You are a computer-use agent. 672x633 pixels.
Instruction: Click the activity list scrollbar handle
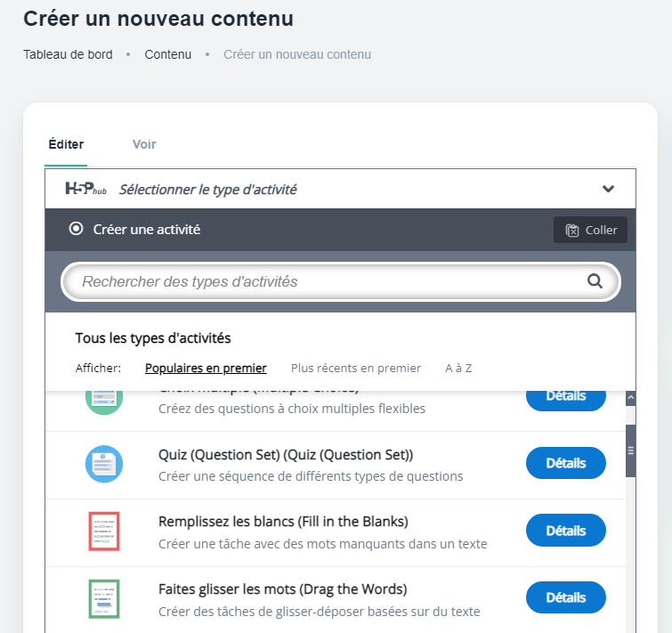630,450
